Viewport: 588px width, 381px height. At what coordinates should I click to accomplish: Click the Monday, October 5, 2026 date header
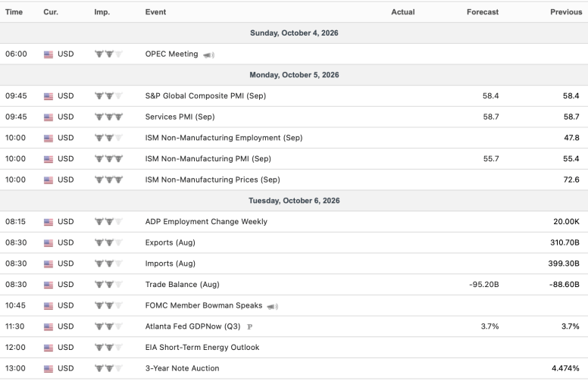click(294, 75)
